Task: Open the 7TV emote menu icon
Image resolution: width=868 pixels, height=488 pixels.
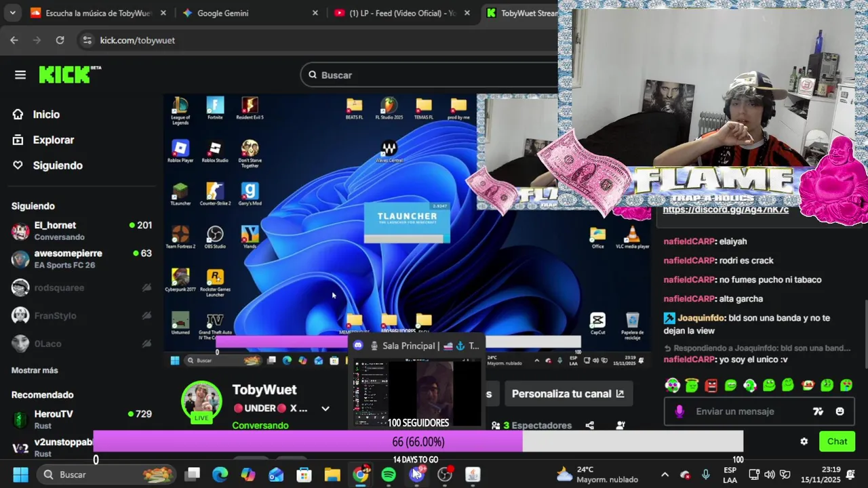Action: click(x=818, y=411)
